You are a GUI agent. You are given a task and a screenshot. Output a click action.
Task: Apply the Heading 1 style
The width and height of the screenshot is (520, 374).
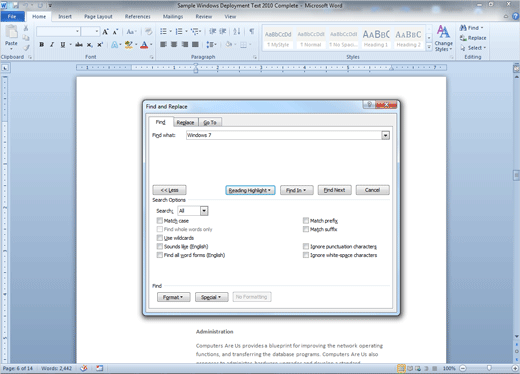point(376,38)
